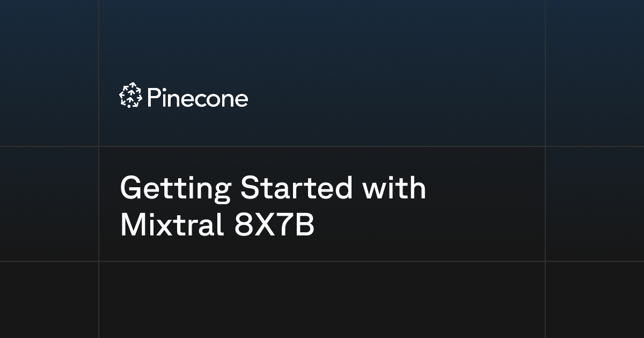The height and width of the screenshot is (338, 644).
Task: Click the letter M starting Mixtral
Action: point(133,225)
